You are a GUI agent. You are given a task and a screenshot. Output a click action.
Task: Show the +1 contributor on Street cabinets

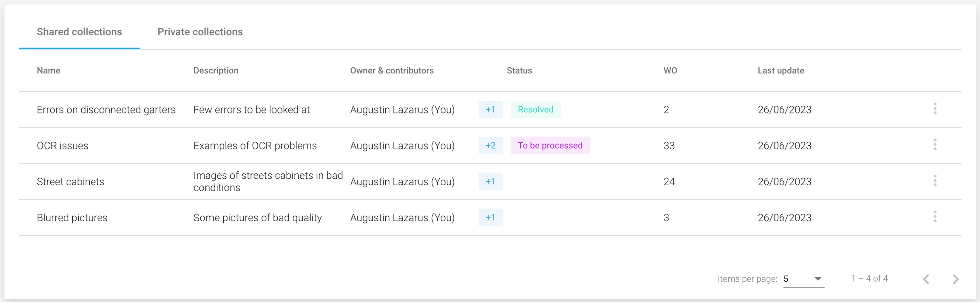click(490, 181)
